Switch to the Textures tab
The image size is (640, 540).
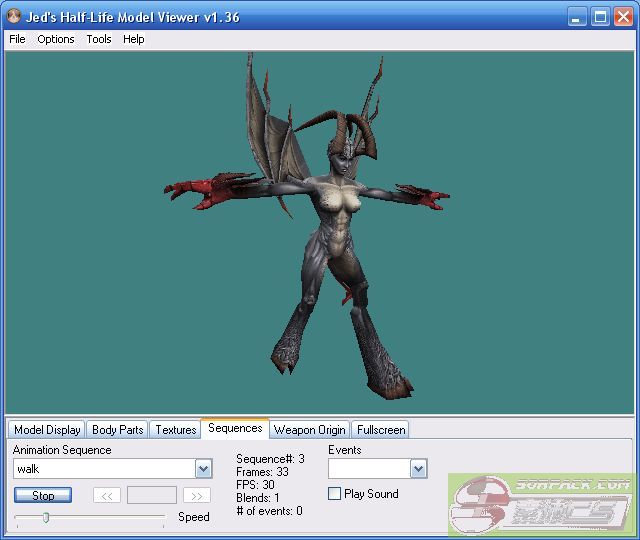(x=176, y=430)
